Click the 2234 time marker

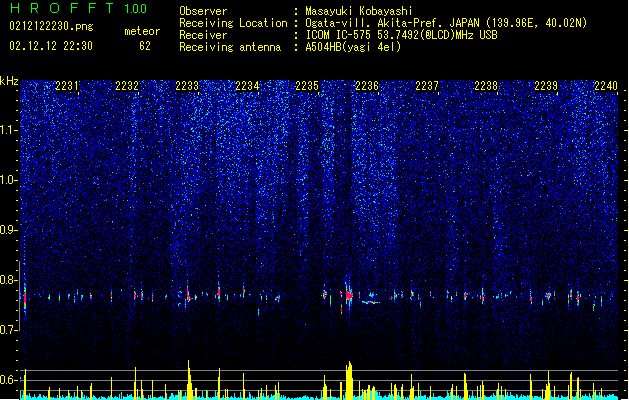pos(247,86)
